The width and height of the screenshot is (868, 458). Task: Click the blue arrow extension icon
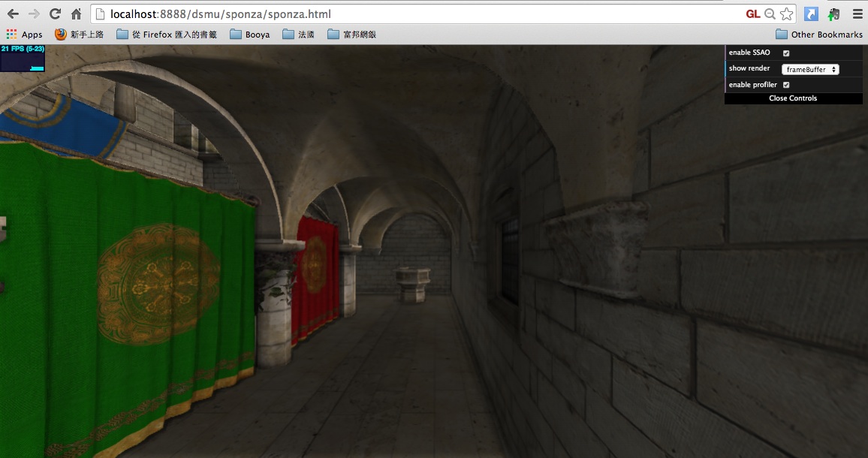tap(811, 14)
